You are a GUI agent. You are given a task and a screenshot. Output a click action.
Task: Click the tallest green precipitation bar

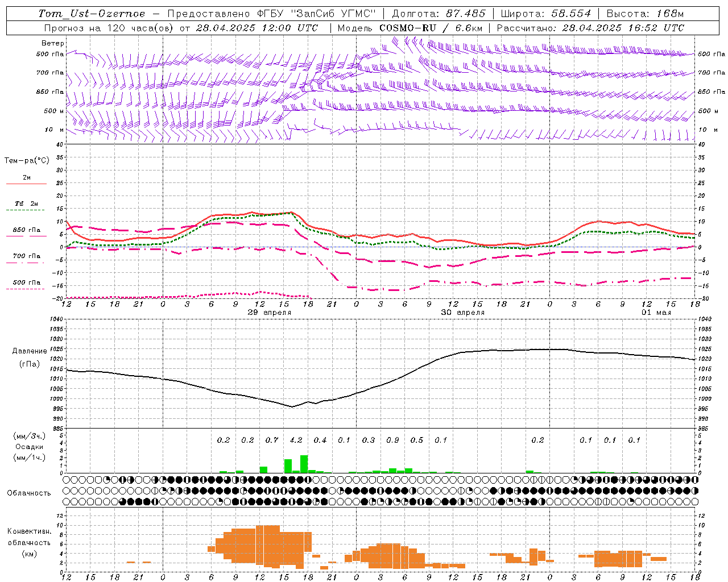tap(304, 464)
